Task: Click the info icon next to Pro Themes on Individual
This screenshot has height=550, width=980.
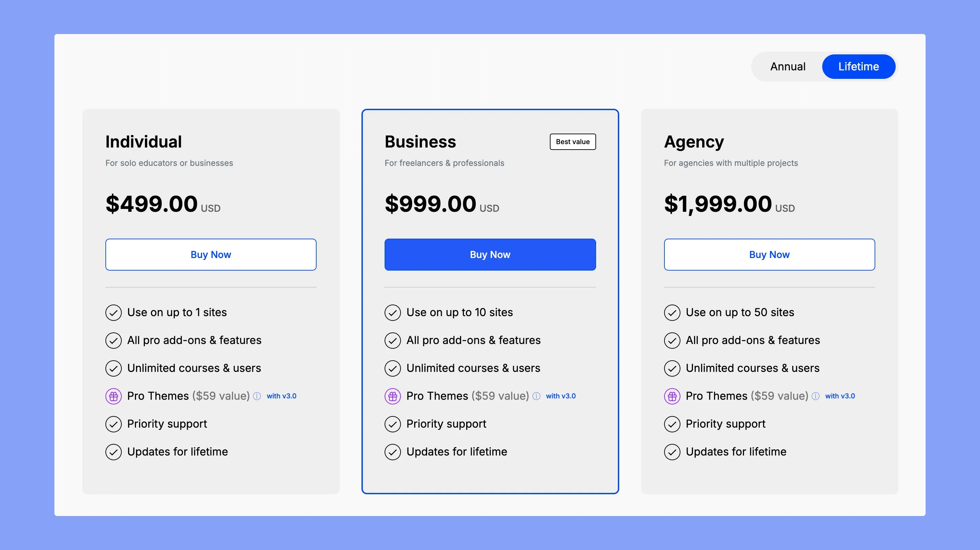Action: [x=257, y=396]
